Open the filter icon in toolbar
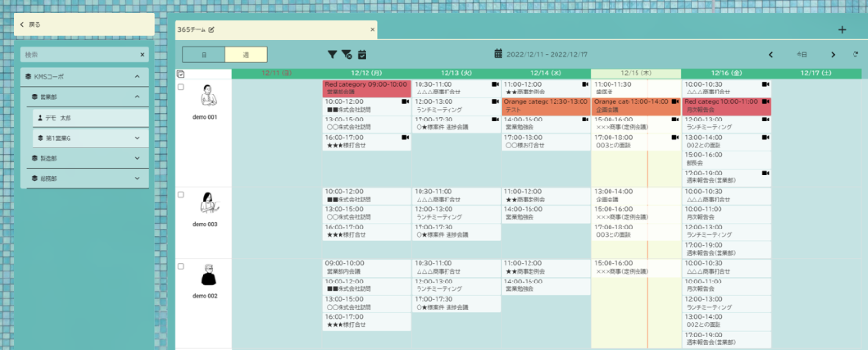The height and width of the screenshot is (350, 868). tap(332, 54)
